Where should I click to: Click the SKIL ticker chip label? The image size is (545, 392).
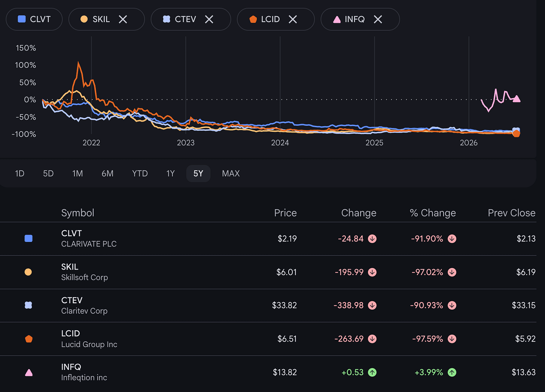point(101,19)
